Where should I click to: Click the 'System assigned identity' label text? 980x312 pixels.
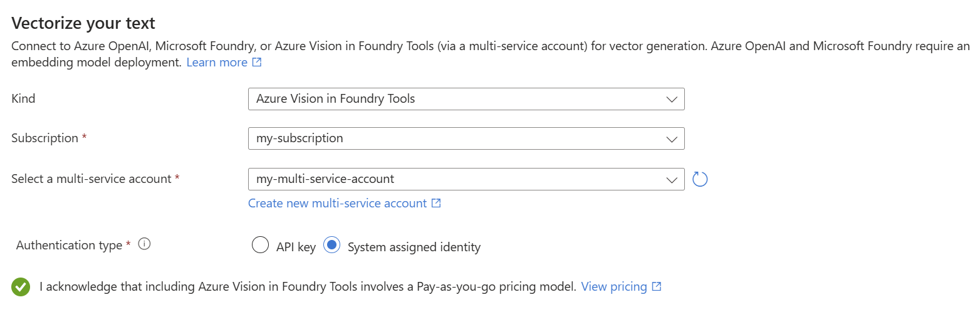click(414, 247)
